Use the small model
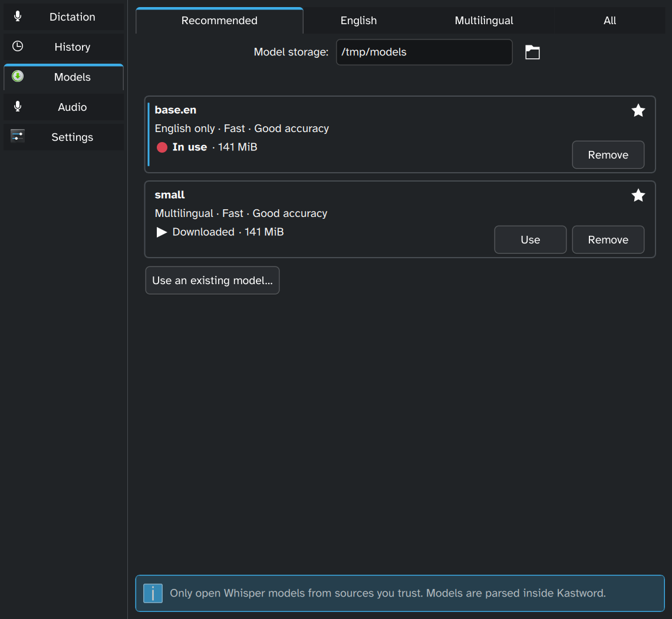This screenshot has height=619, width=672. 530,239
